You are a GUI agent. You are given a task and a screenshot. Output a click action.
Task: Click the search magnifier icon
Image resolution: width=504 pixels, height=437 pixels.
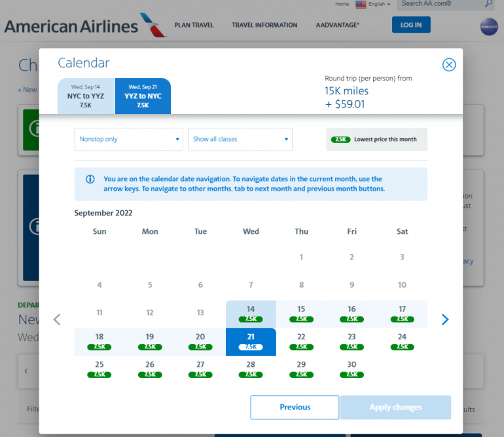(x=488, y=4)
